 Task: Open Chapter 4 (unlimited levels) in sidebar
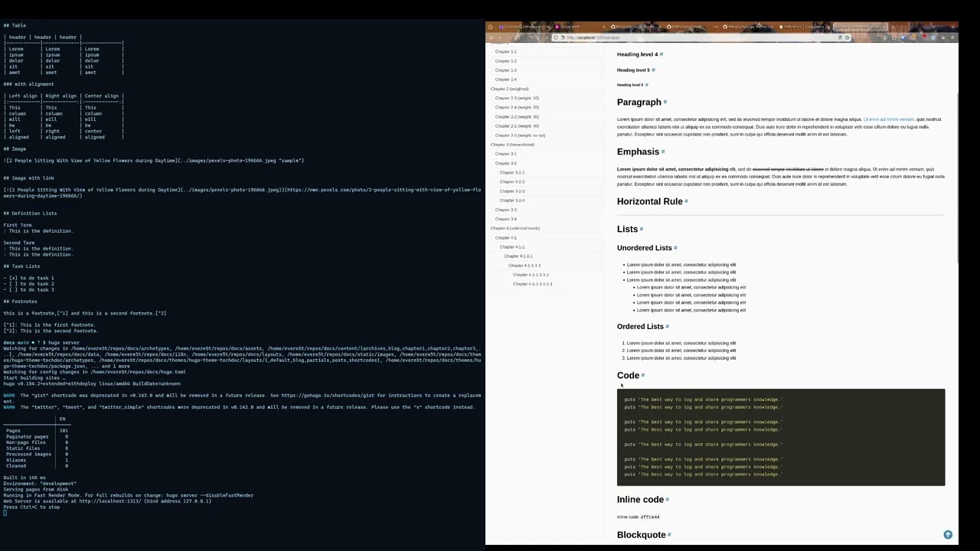514,228
